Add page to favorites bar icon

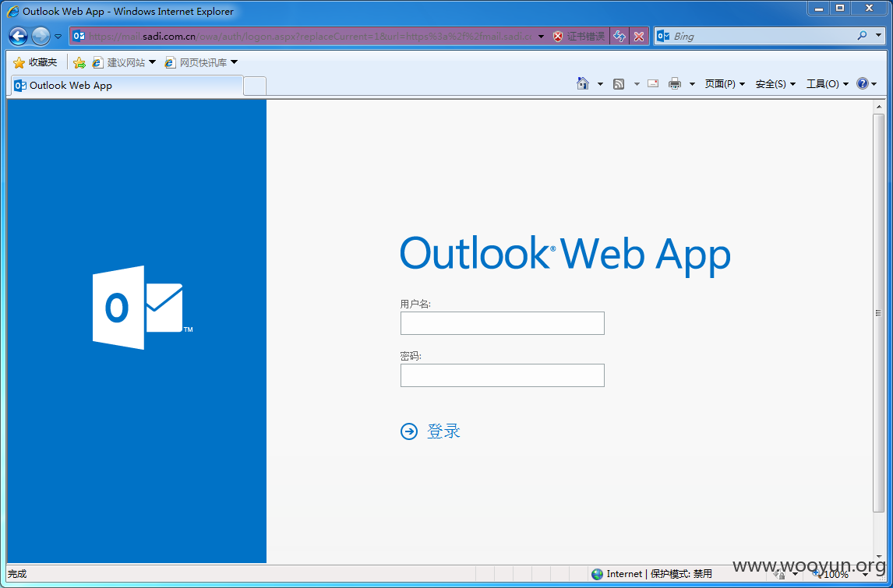(79, 62)
